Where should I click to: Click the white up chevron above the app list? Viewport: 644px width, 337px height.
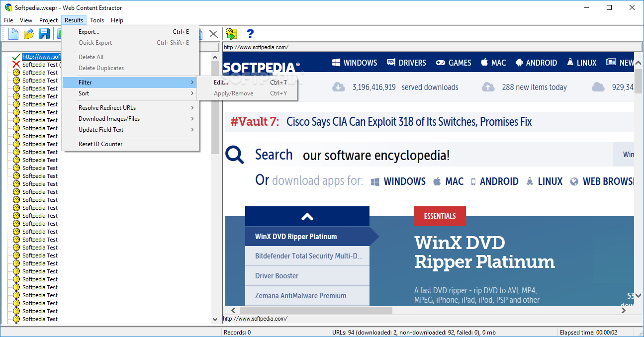coord(307,216)
